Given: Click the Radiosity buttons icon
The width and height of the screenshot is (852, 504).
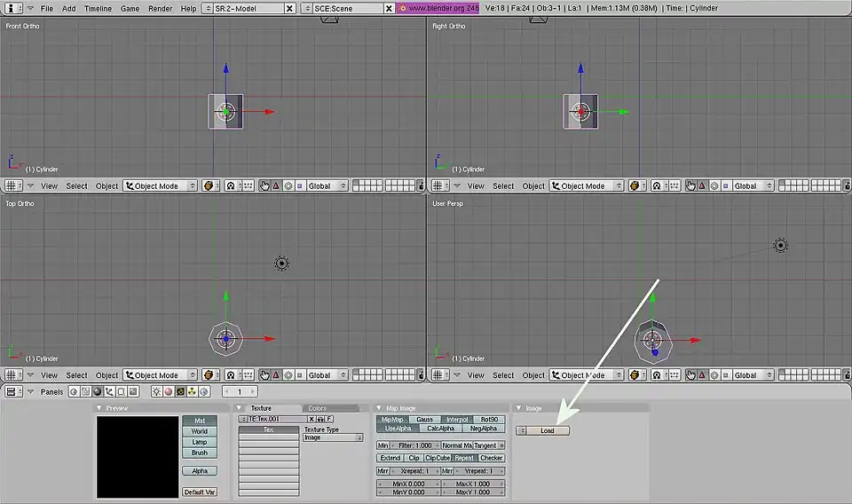Looking at the screenshot, I should (191, 391).
